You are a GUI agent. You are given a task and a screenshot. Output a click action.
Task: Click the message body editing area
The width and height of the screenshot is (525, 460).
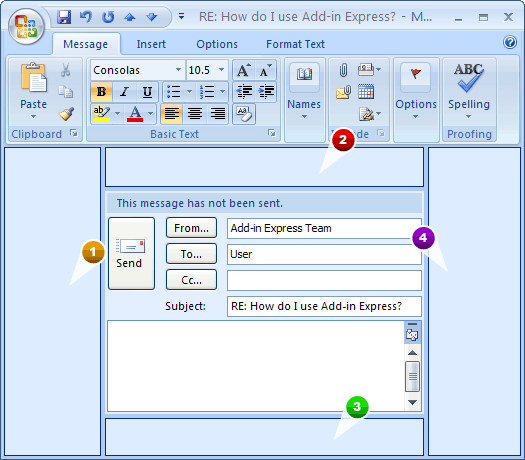256,366
